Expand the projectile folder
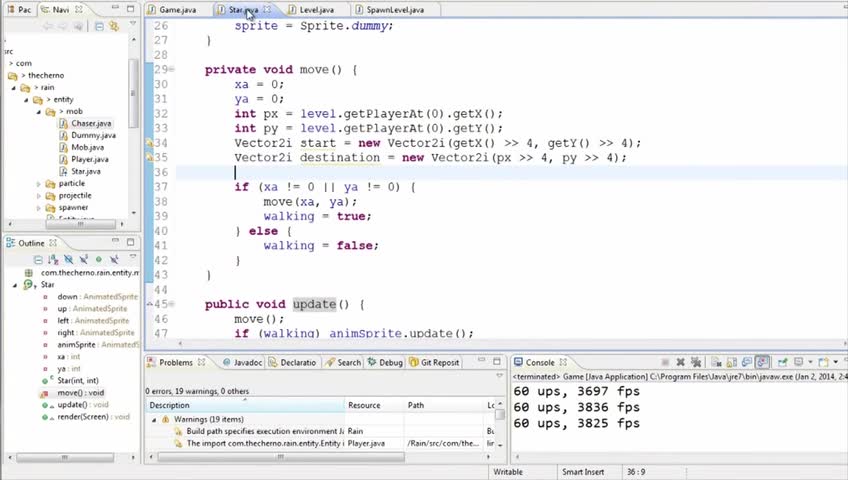Image resolution: width=848 pixels, height=480 pixels. click(38, 196)
